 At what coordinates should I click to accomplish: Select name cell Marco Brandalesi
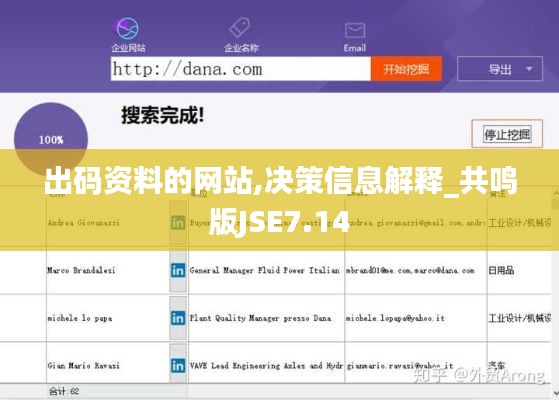point(81,270)
